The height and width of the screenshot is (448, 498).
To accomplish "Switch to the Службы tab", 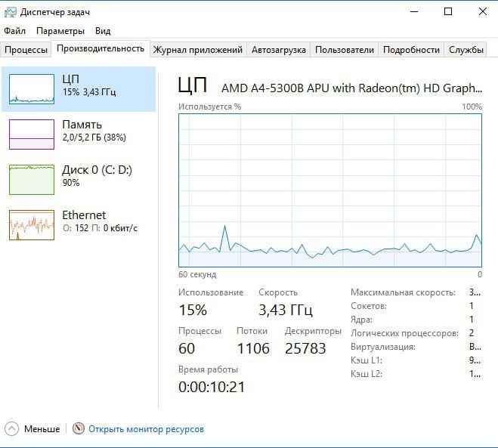I will [x=466, y=50].
